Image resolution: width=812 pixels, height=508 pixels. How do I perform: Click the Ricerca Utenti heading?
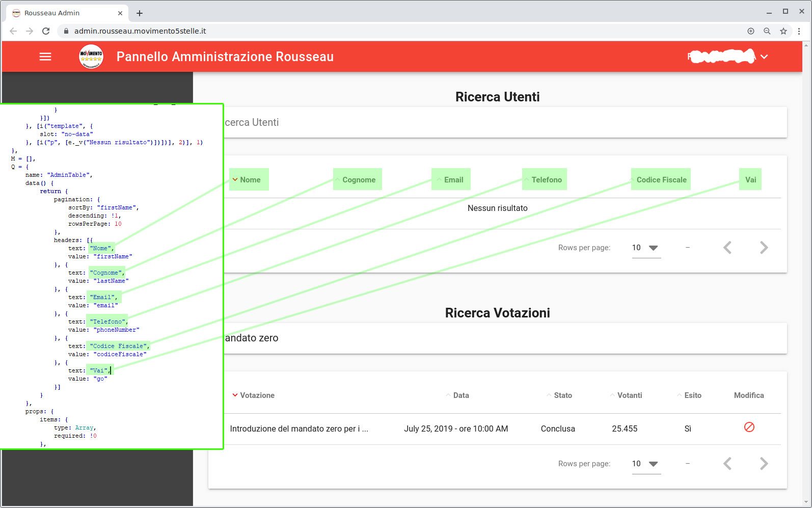pos(497,97)
